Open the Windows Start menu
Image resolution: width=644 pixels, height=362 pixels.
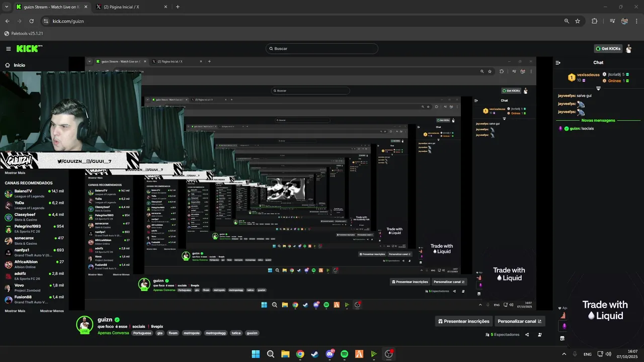[256, 354]
